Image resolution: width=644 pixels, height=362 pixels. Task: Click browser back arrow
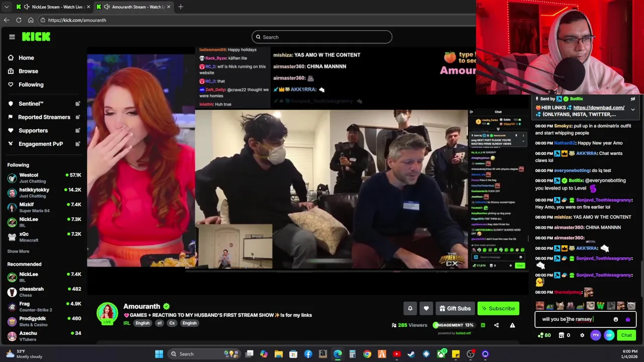pos(7,20)
